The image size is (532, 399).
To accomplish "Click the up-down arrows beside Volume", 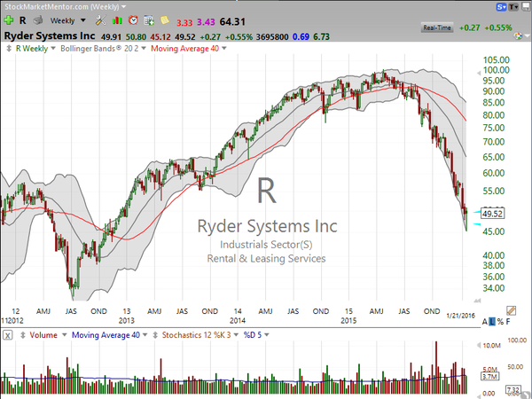I will tap(23, 335).
